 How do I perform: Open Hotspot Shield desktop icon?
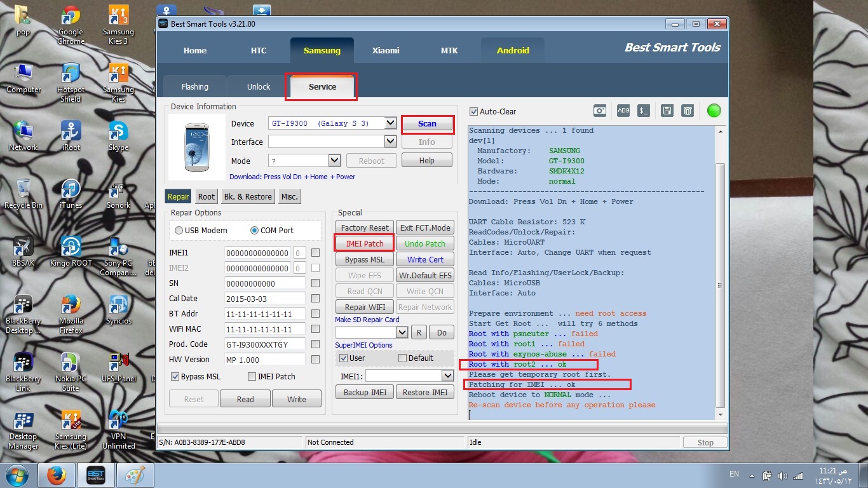pos(71,83)
